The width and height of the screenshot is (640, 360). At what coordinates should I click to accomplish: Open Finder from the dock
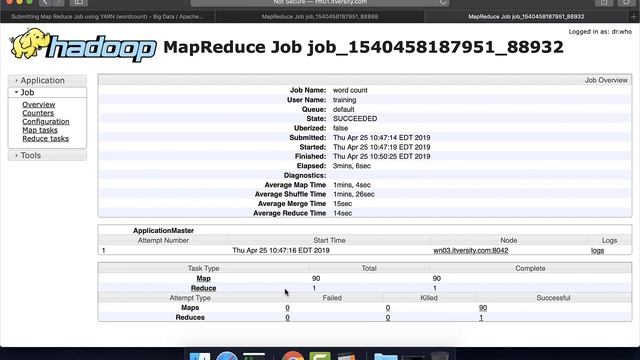pyautogui.click(x=200, y=356)
